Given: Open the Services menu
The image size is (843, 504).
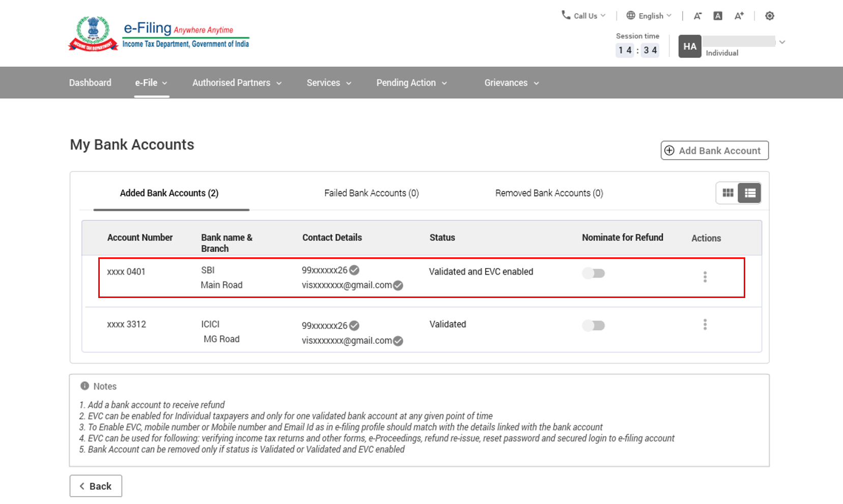Looking at the screenshot, I should (329, 82).
